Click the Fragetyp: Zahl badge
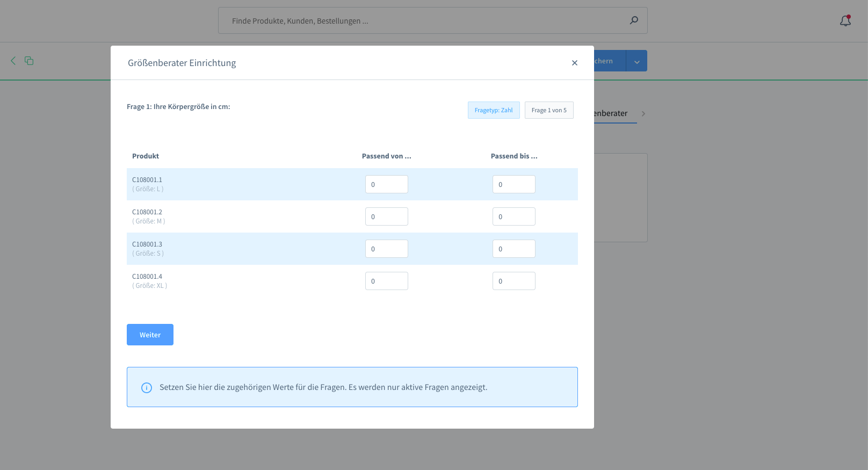The width and height of the screenshot is (868, 470). (x=494, y=110)
